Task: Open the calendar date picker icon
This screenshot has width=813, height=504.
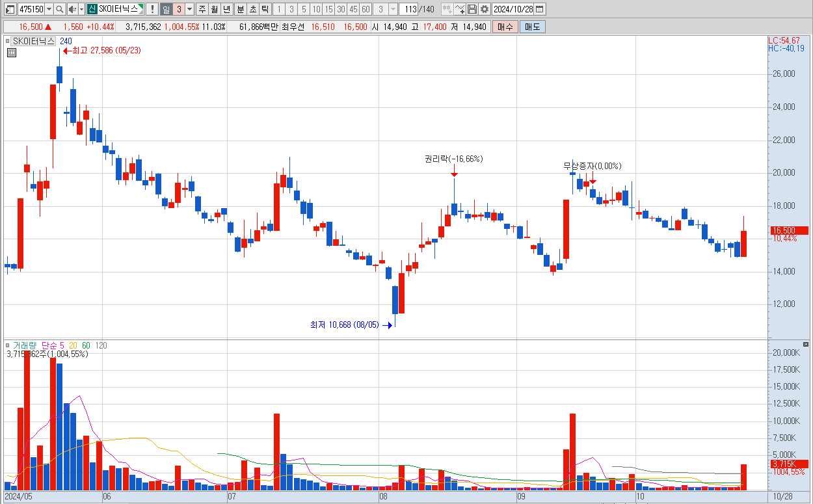Action: coord(540,9)
